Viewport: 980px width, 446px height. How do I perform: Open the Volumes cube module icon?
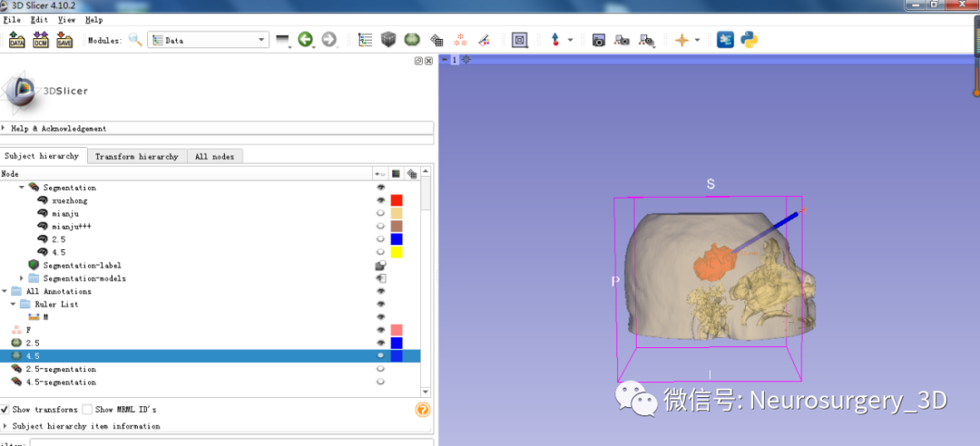(x=388, y=40)
